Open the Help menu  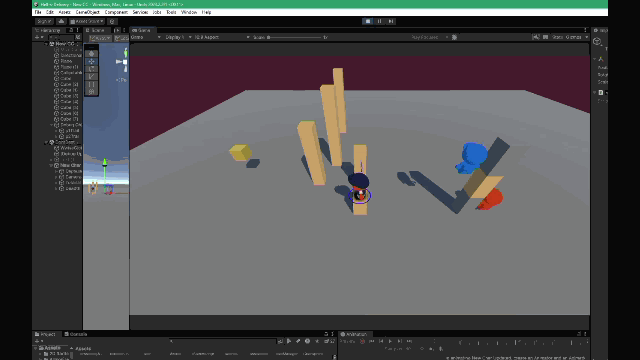tap(207, 12)
